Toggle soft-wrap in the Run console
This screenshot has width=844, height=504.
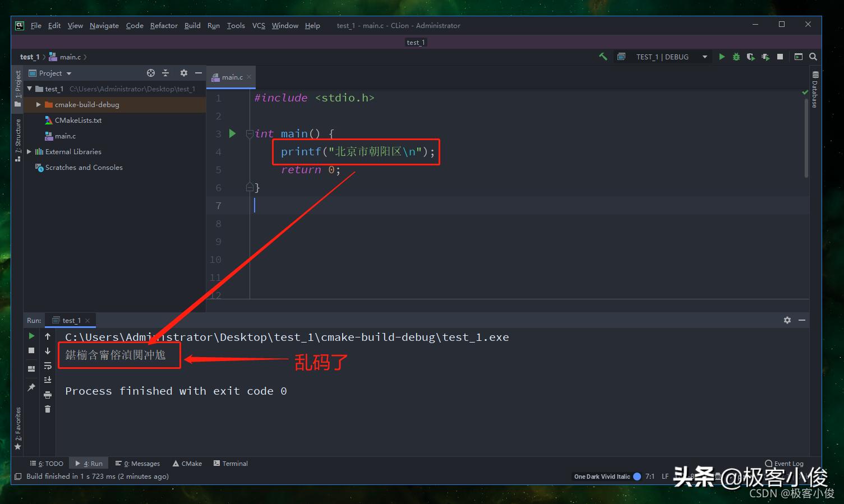[48, 366]
